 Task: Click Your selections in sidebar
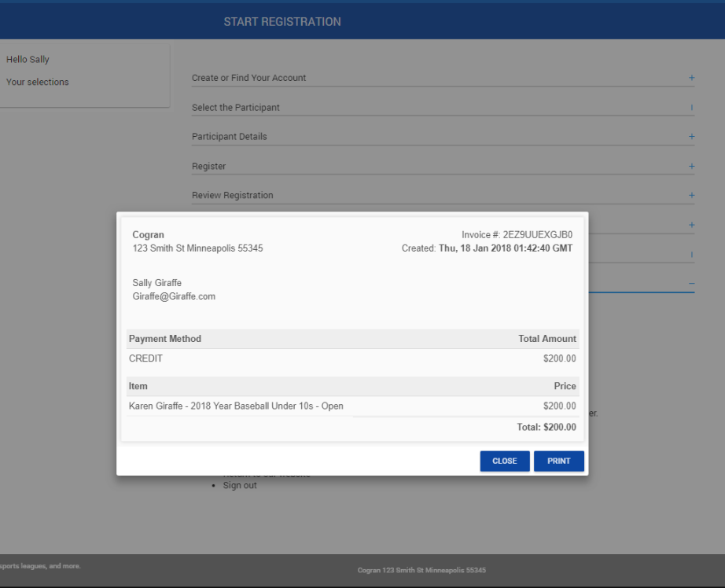click(x=38, y=82)
